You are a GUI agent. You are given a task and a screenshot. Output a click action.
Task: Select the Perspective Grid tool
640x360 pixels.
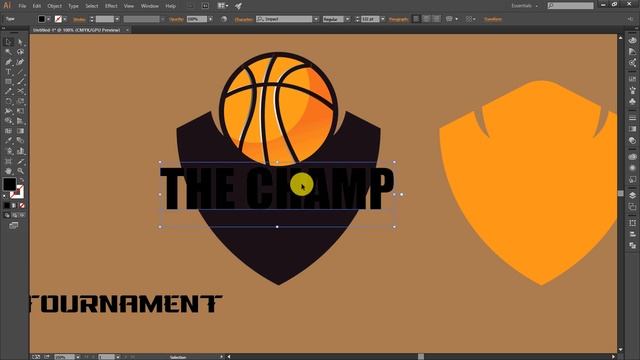[20, 121]
